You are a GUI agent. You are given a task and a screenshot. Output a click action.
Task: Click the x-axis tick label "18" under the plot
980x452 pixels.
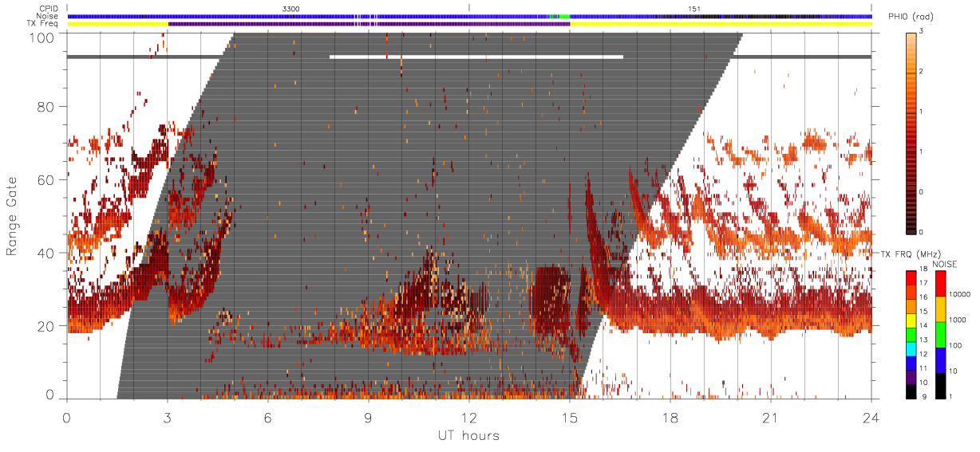[x=670, y=417]
